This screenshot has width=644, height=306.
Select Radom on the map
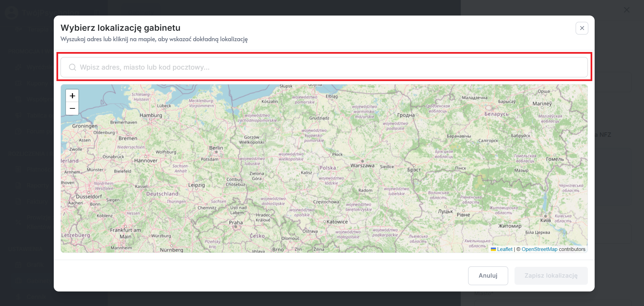pyautogui.click(x=365, y=190)
